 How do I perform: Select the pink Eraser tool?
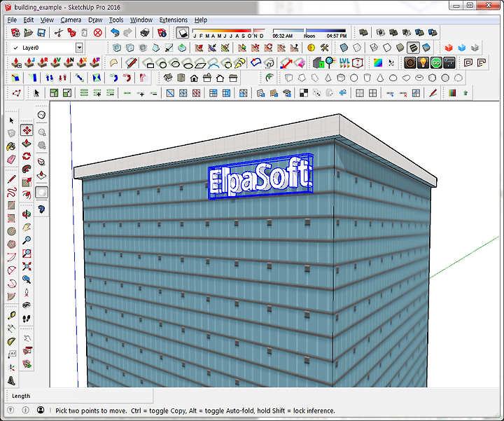(x=11, y=160)
